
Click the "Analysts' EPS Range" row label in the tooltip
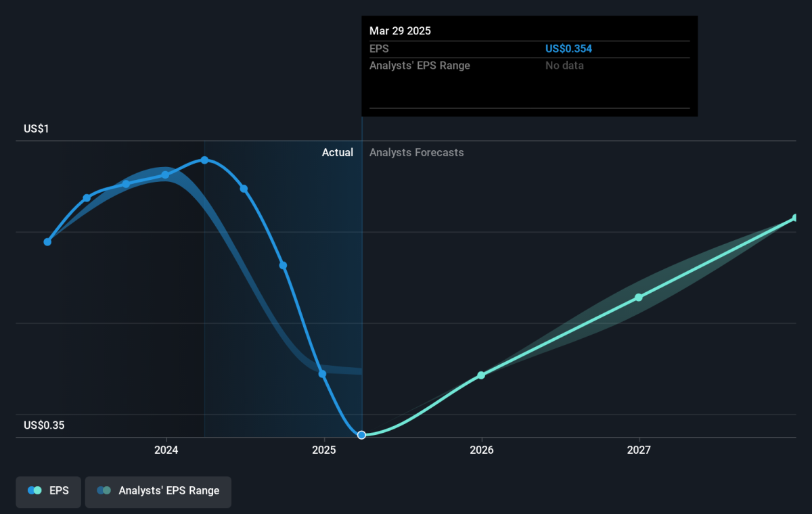point(420,66)
